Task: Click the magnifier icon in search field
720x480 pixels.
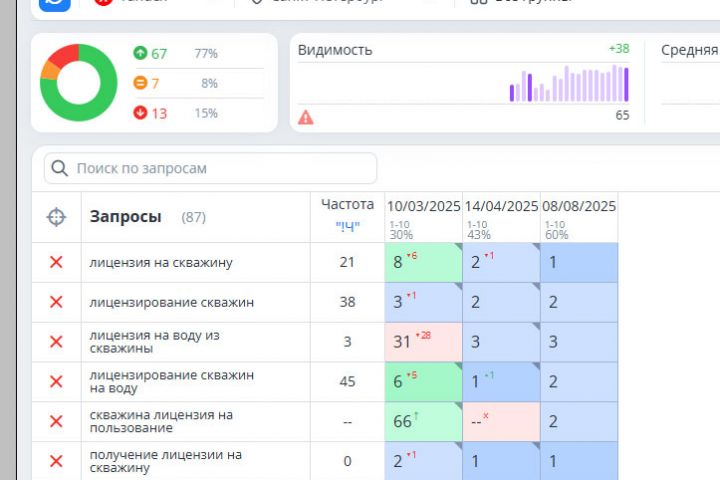Action: tap(60, 168)
